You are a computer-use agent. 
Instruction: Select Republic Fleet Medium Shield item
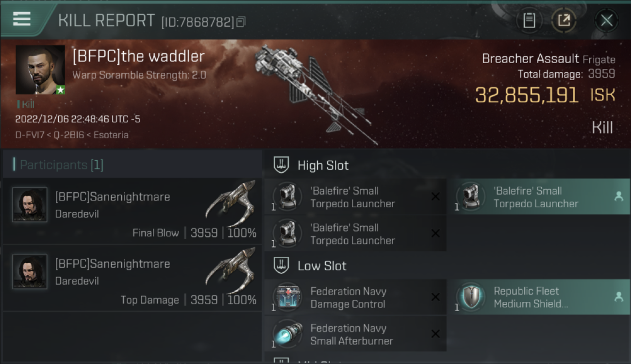click(x=538, y=298)
